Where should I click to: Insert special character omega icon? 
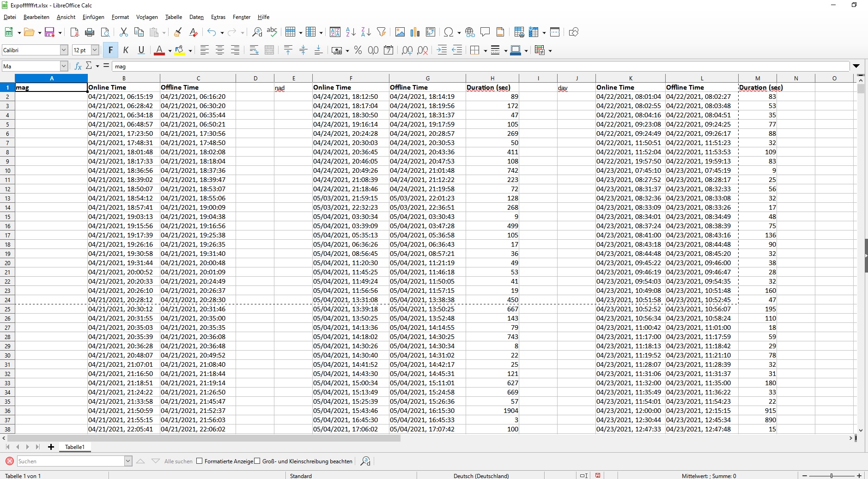coord(448,32)
